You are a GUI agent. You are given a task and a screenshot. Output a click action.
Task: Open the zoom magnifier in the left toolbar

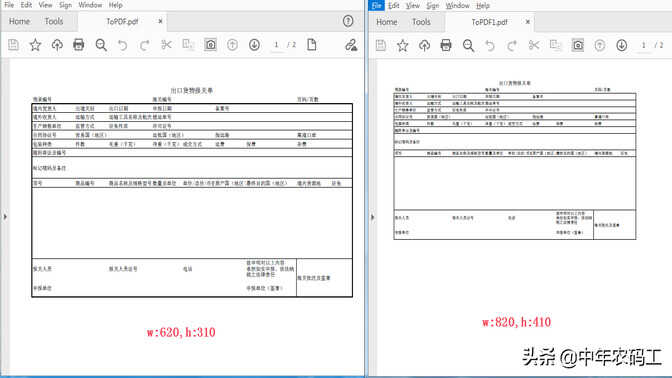pos(101,45)
